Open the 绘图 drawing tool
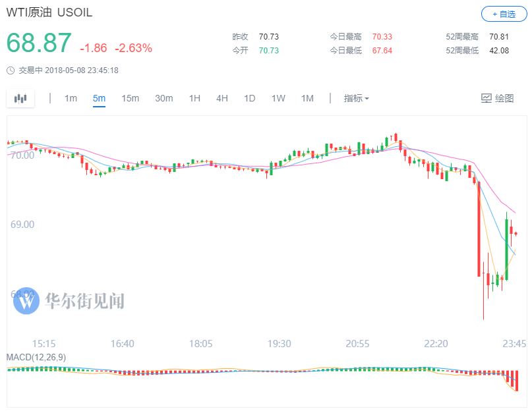Viewport: 532px width, 415px height. point(497,98)
